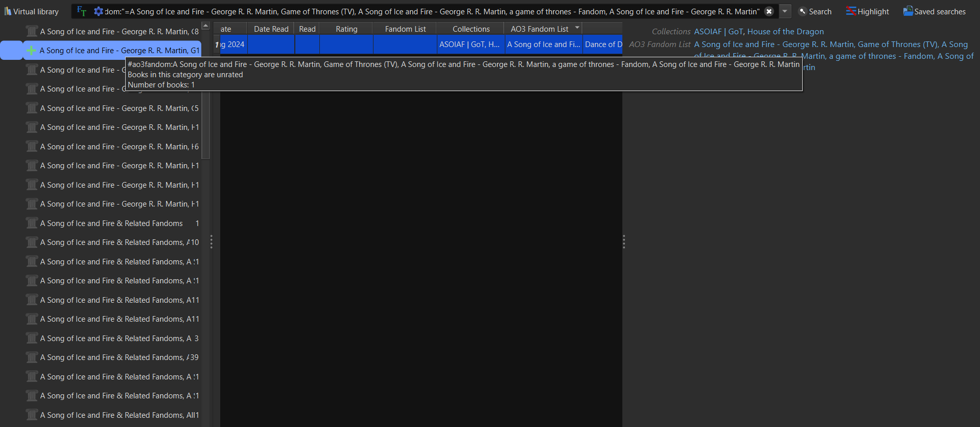980x427 pixels.
Task: Toggle the Highlight search results button
Action: coord(868,11)
